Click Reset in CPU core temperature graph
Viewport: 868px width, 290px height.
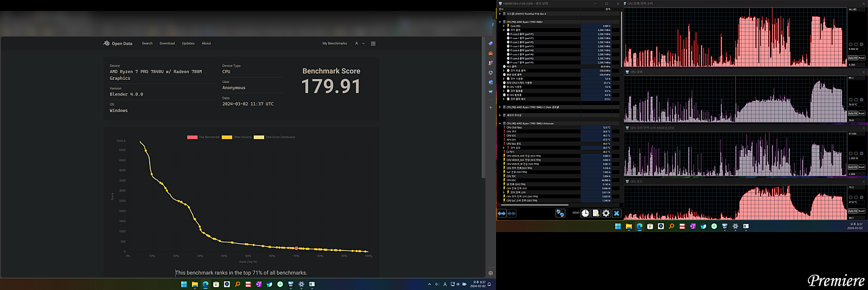coord(861,113)
